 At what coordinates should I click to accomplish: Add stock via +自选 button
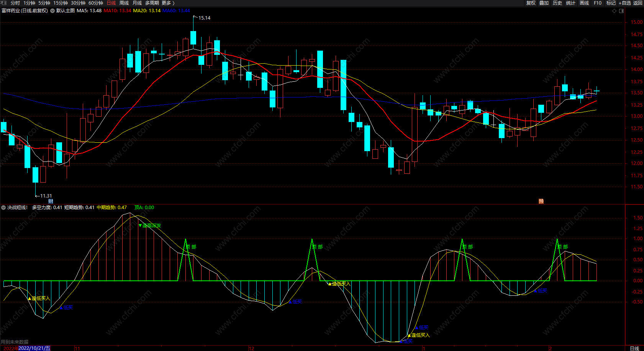point(625,3)
